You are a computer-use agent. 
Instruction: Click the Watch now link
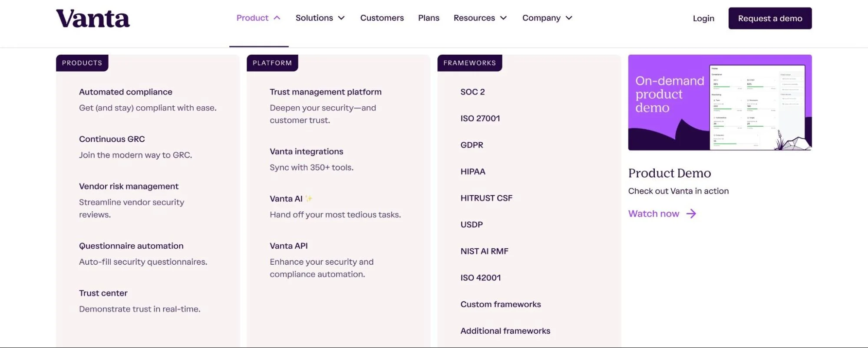[x=653, y=213]
